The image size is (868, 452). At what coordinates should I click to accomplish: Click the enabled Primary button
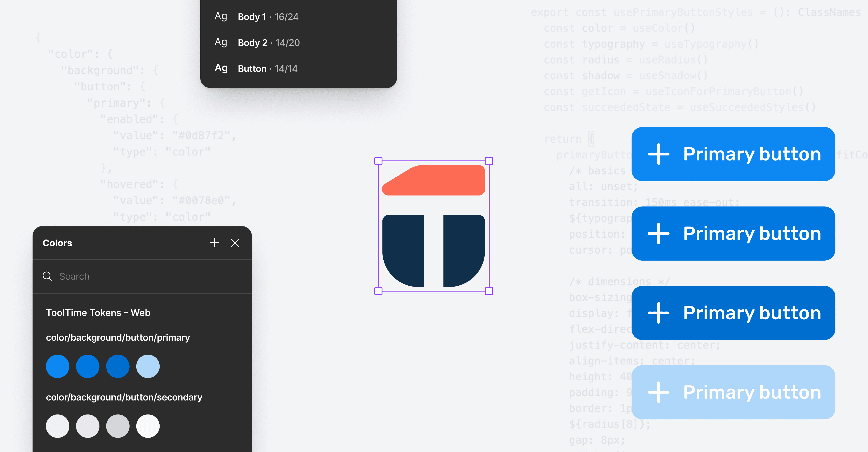[733, 154]
